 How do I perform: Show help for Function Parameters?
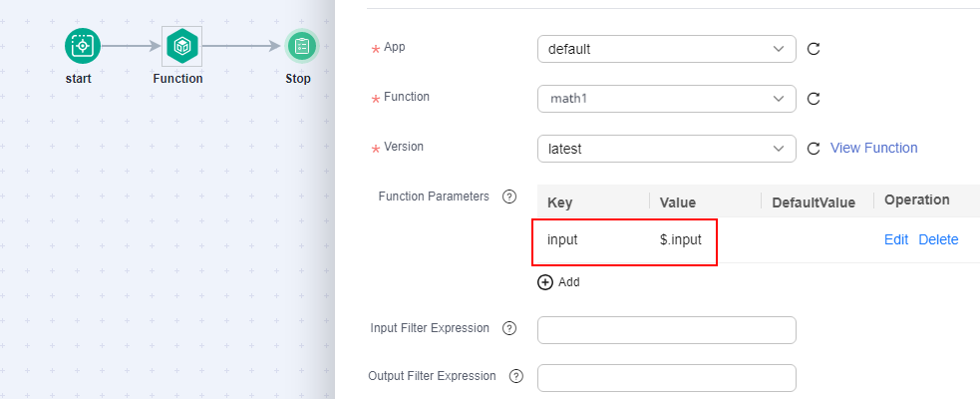[509, 197]
